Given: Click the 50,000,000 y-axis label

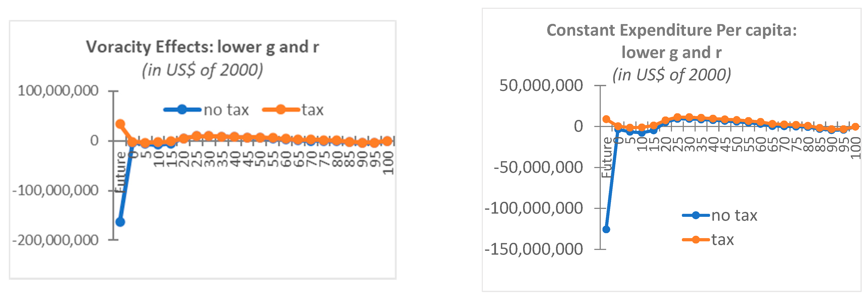Looking at the screenshot, I should click(541, 86).
